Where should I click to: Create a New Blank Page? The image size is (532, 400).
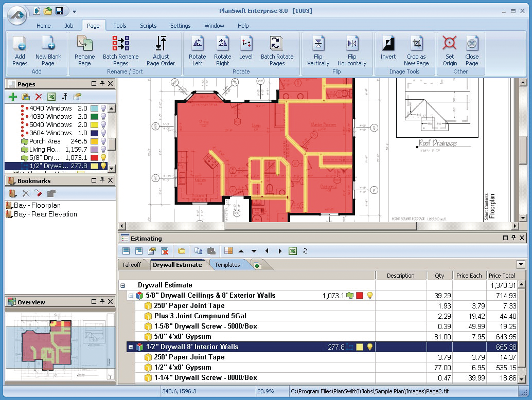tap(48, 51)
